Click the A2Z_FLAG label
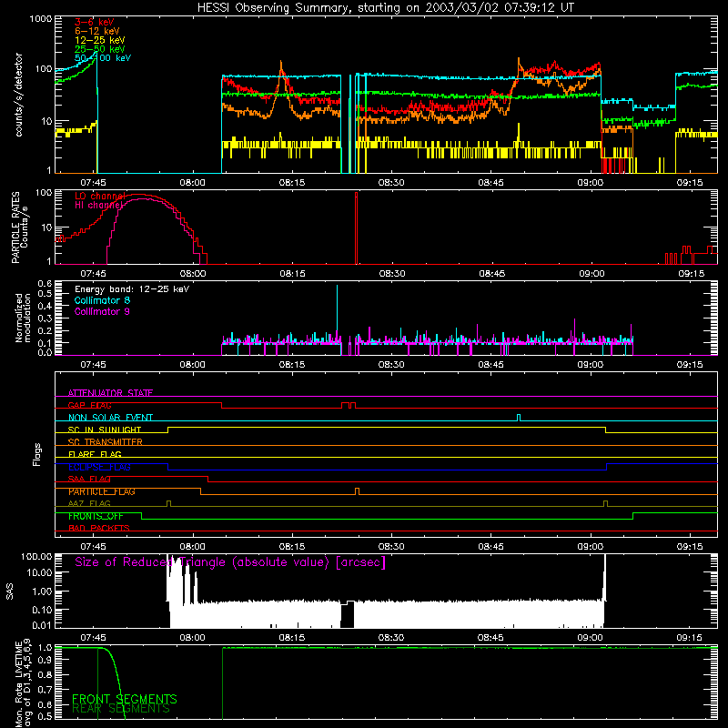 click(x=89, y=504)
